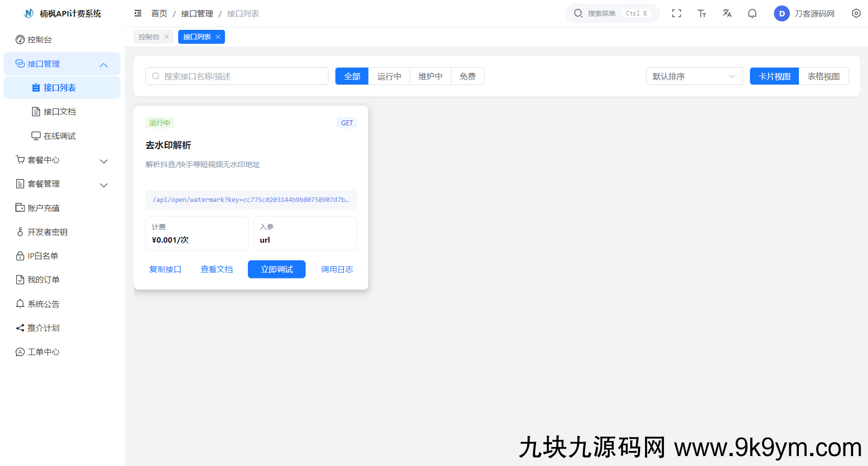Image resolution: width=868 pixels, height=466 pixels.
Task: Open the settings hexagon icon
Action: click(x=856, y=13)
